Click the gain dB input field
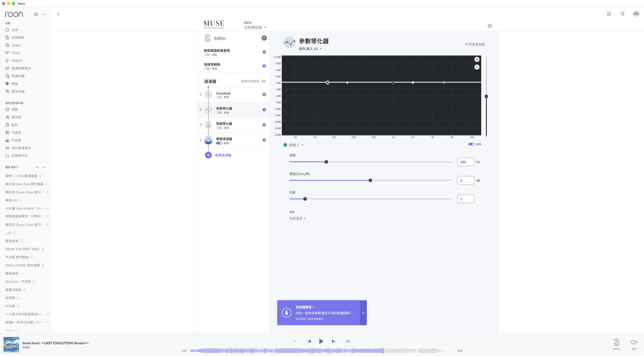644x356 pixels. click(x=466, y=180)
